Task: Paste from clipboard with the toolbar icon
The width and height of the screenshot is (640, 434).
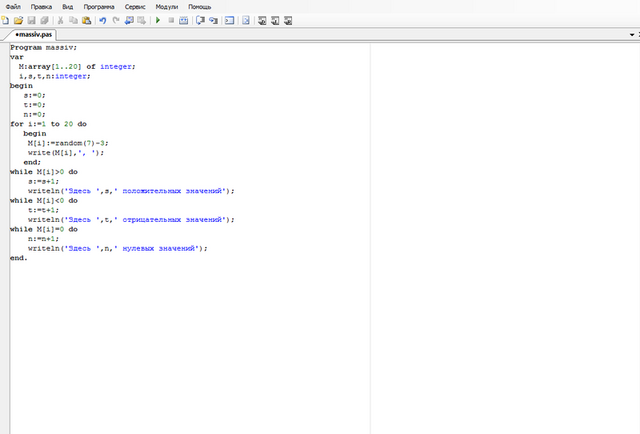Action: (87, 20)
